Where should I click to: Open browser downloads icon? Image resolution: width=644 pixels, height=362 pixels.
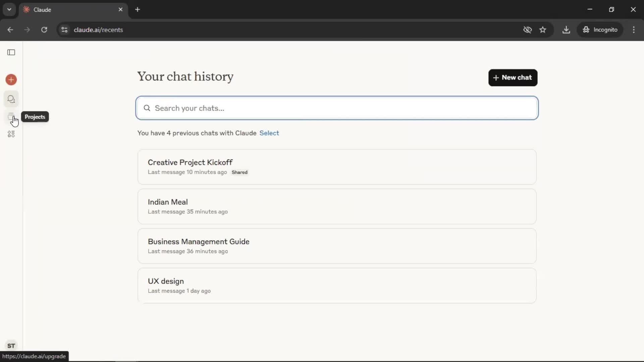coord(566,30)
